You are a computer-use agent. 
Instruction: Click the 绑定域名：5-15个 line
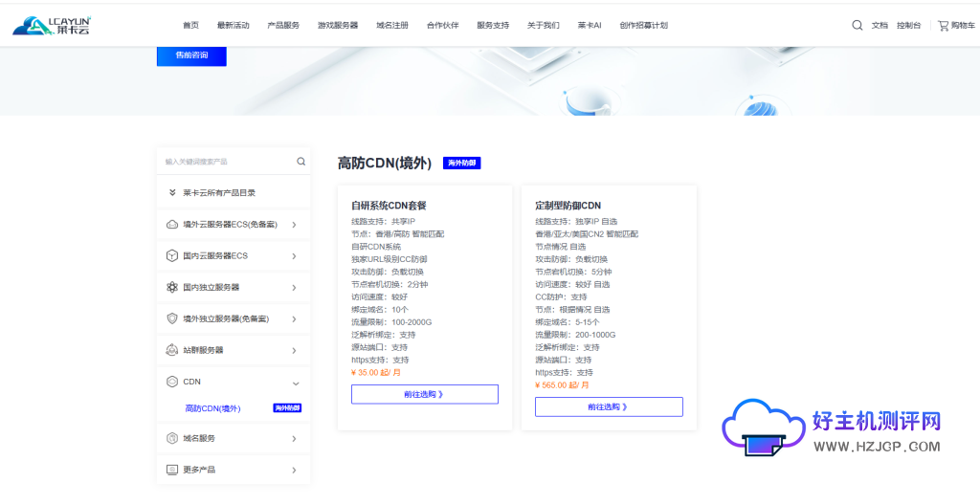(x=568, y=322)
